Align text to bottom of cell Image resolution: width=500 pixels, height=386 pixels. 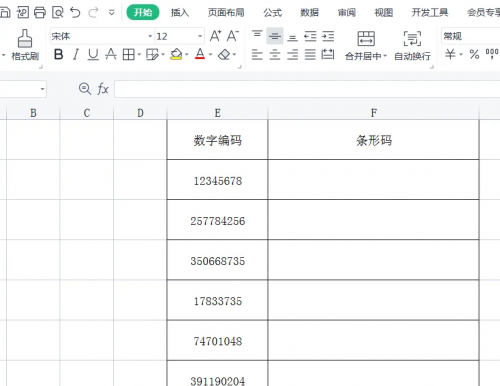pyautogui.click(x=292, y=38)
